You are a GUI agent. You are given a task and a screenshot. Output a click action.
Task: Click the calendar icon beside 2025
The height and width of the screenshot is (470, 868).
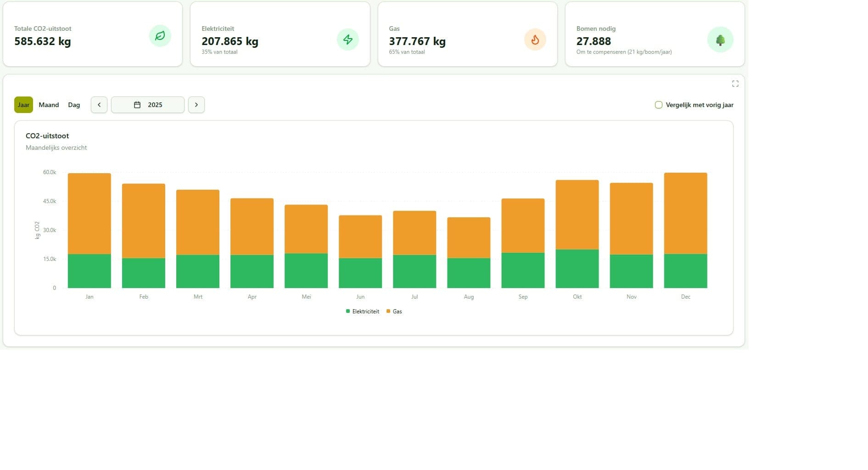[137, 105]
